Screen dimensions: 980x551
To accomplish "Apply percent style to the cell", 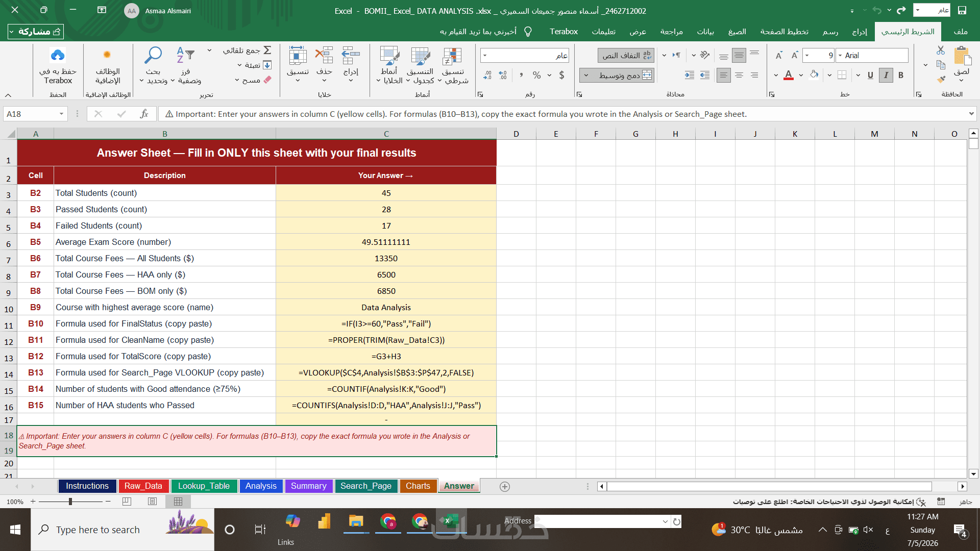I will 536,76.
